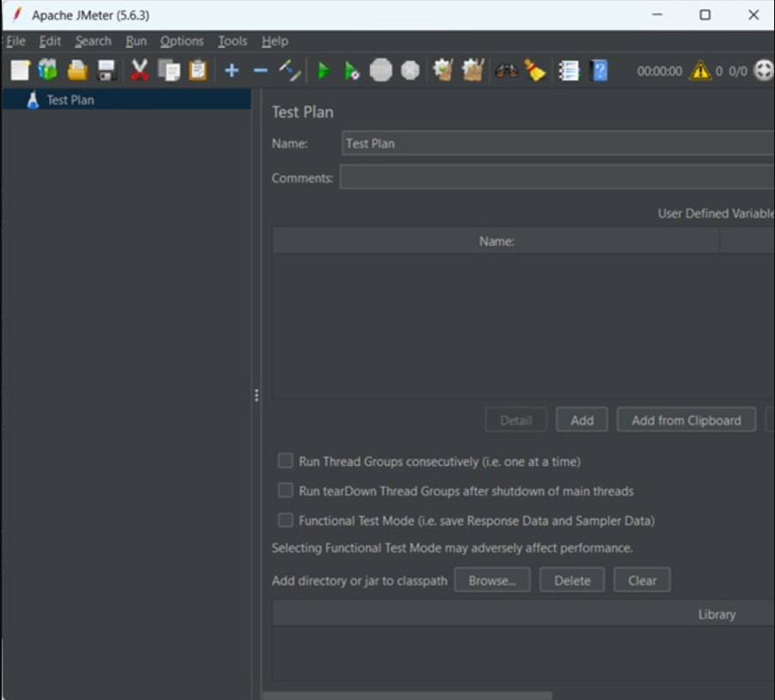
Task: Click the JMeter feather logo in title bar
Action: click(17, 15)
